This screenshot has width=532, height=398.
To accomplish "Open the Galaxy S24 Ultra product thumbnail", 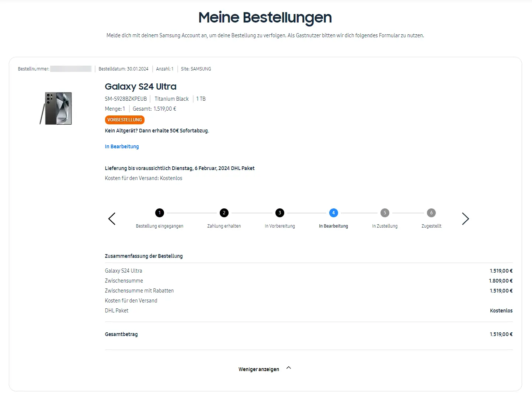I will point(56,108).
